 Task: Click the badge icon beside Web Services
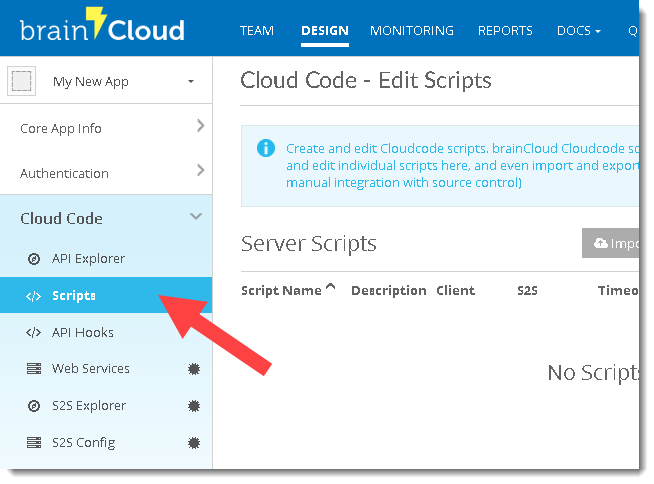[194, 369]
